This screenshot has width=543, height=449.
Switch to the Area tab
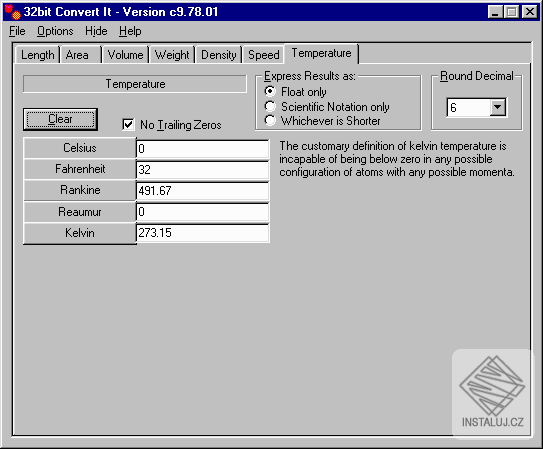click(x=81, y=55)
